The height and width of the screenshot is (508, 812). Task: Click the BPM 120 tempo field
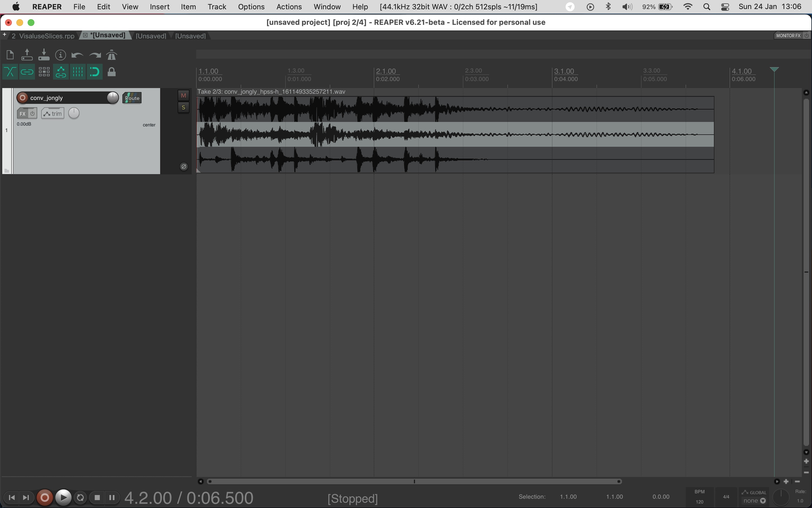699,497
